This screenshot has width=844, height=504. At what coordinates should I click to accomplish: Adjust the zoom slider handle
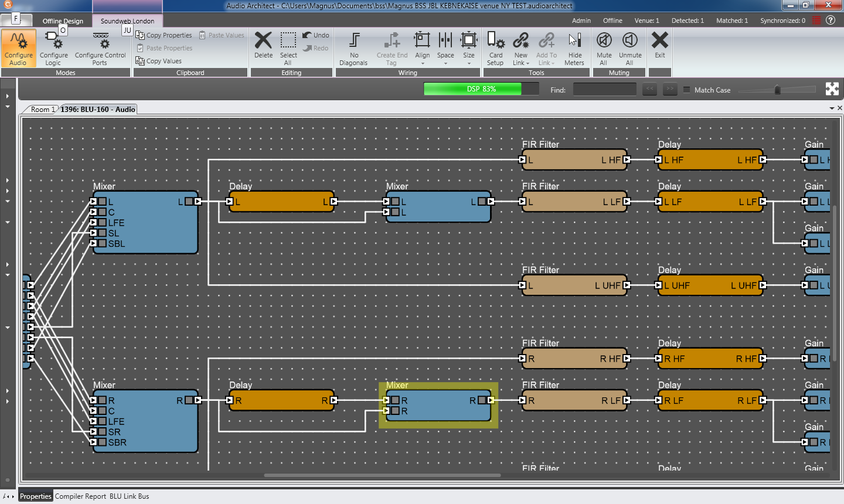click(777, 90)
